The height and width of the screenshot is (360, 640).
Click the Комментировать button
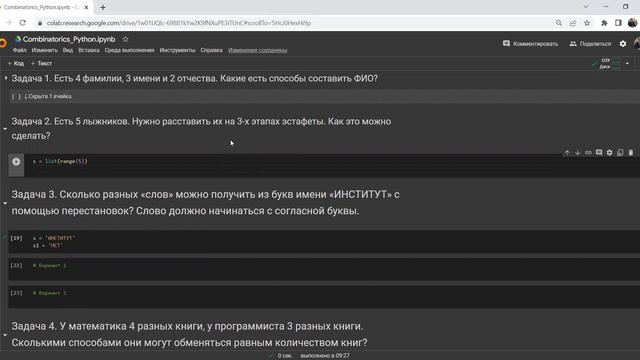coord(530,44)
